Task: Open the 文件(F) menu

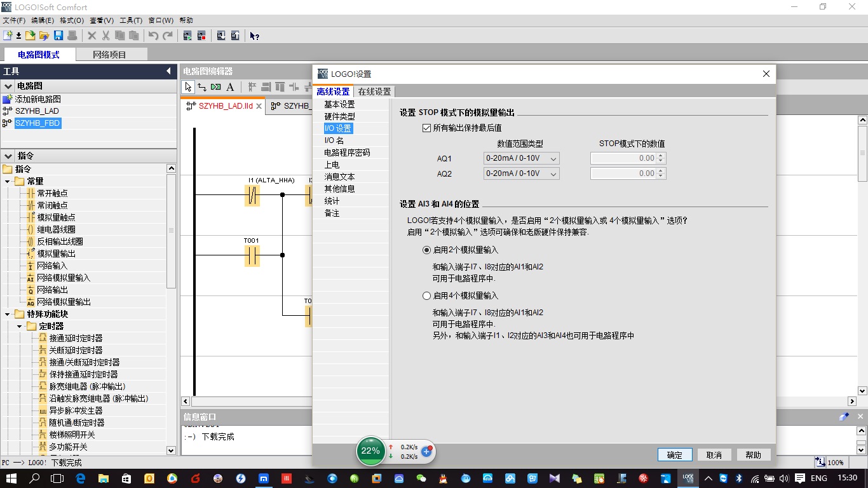Action: tap(14, 20)
